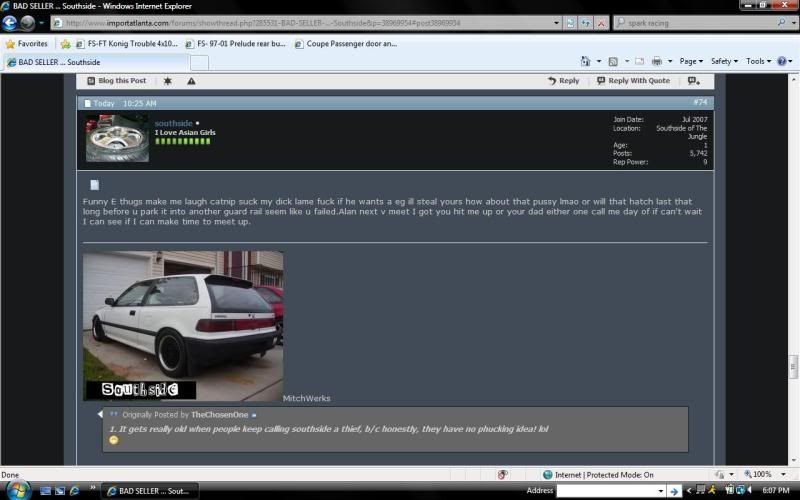Click the report post warning triangle icon
Screen dimensions: 800x500
[x=191, y=81]
